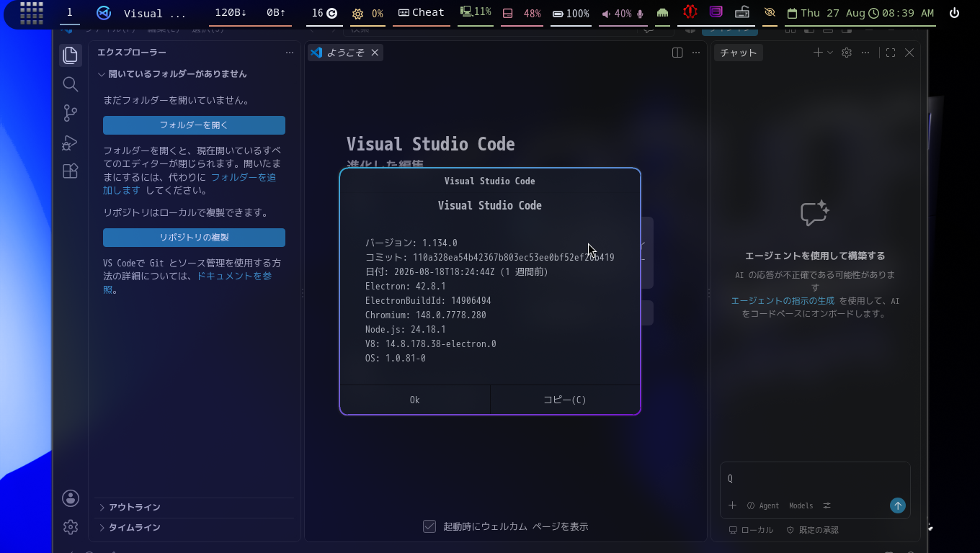The width and height of the screenshot is (980, 553).
Task: Open the power menu icon in the top bar
Action: [955, 13]
